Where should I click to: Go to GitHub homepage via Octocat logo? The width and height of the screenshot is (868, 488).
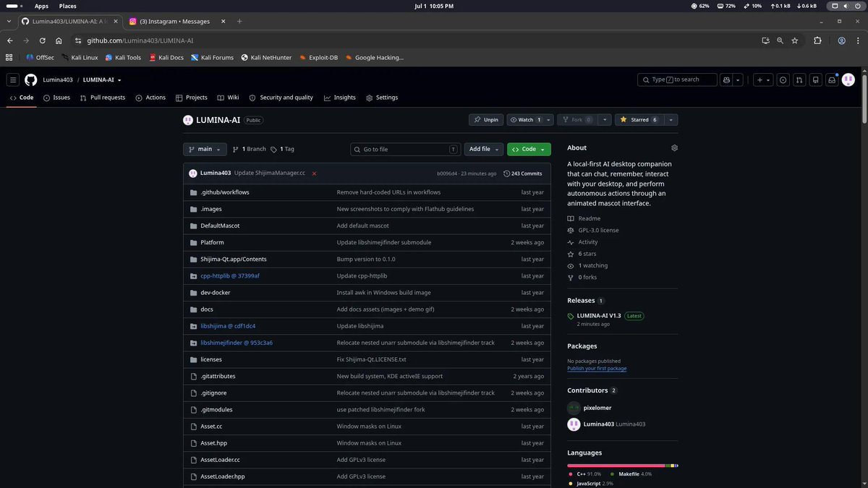30,80
